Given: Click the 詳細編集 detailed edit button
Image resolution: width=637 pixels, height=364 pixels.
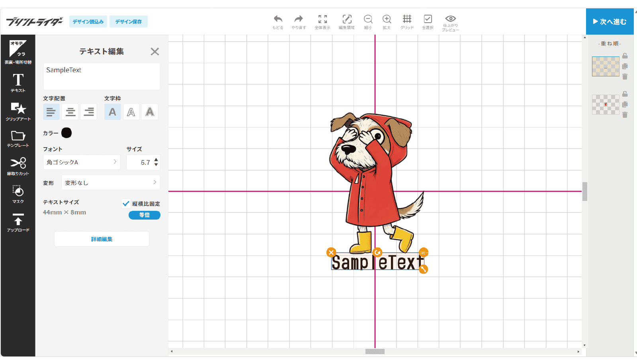Looking at the screenshot, I should [x=102, y=239].
